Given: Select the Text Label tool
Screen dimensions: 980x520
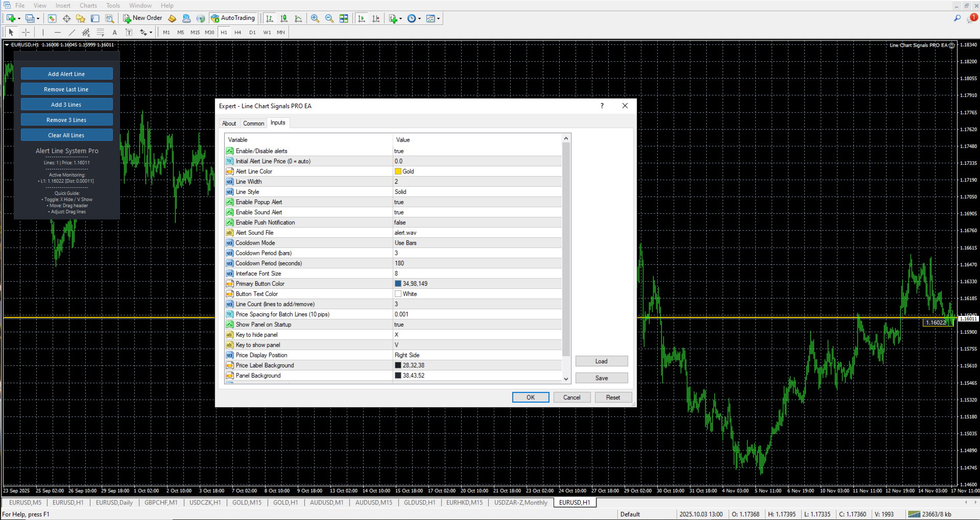Looking at the screenshot, I should (x=129, y=32).
